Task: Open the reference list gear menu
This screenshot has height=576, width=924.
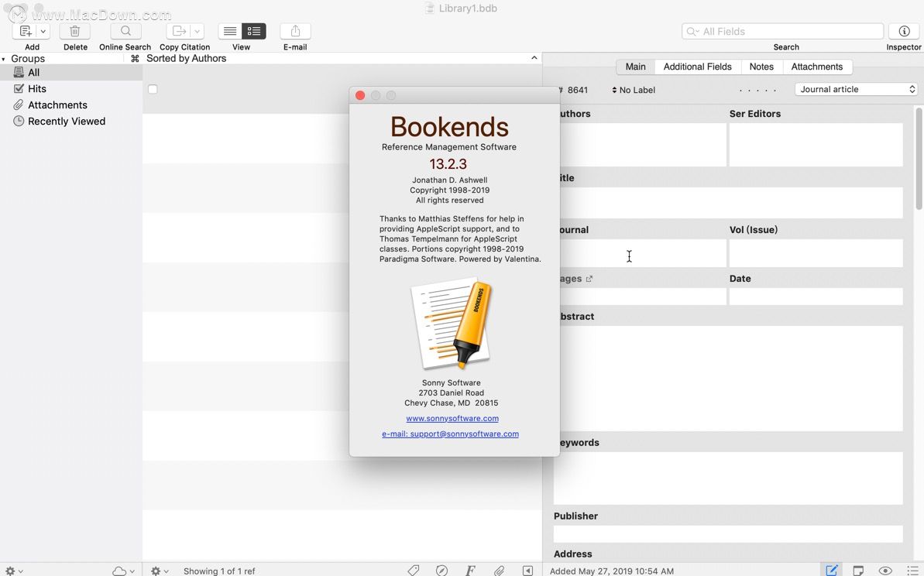Action: pyautogui.click(x=159, y=571)
